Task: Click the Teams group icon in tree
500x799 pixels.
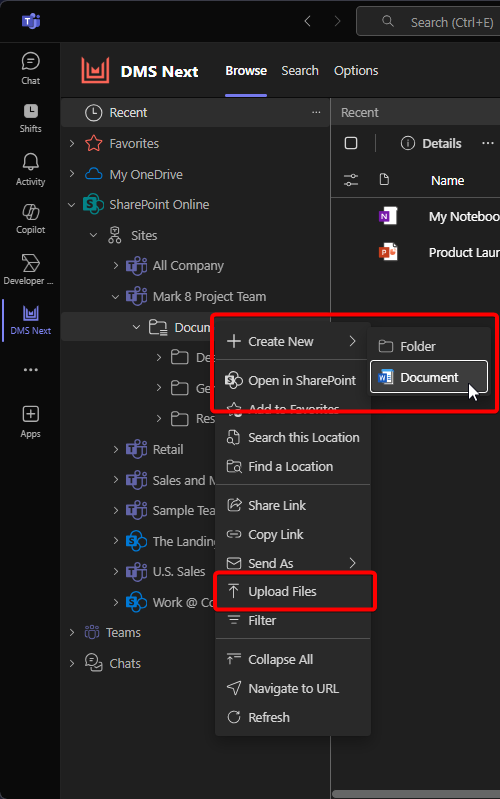Action: click(x=92, y=632)
